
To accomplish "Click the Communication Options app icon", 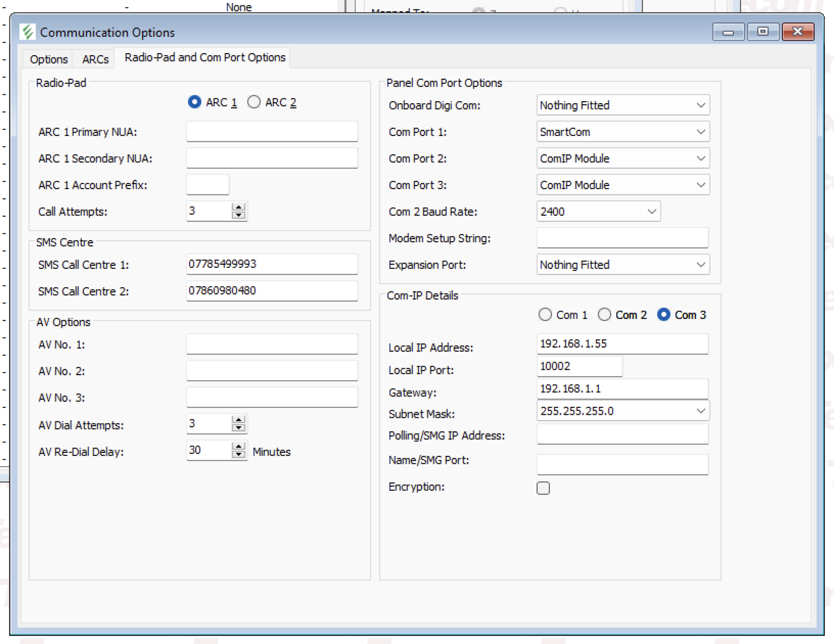I will 28,32.
